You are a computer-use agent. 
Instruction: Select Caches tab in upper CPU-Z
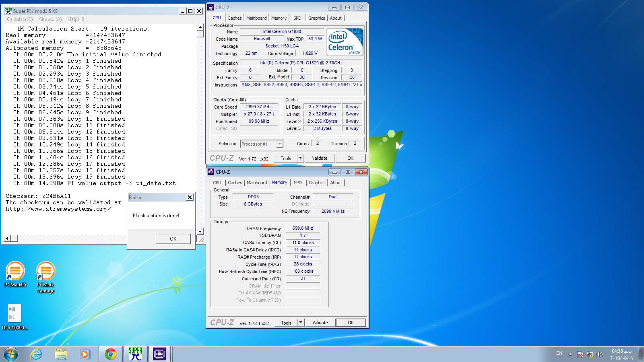(x=235, y=18)
